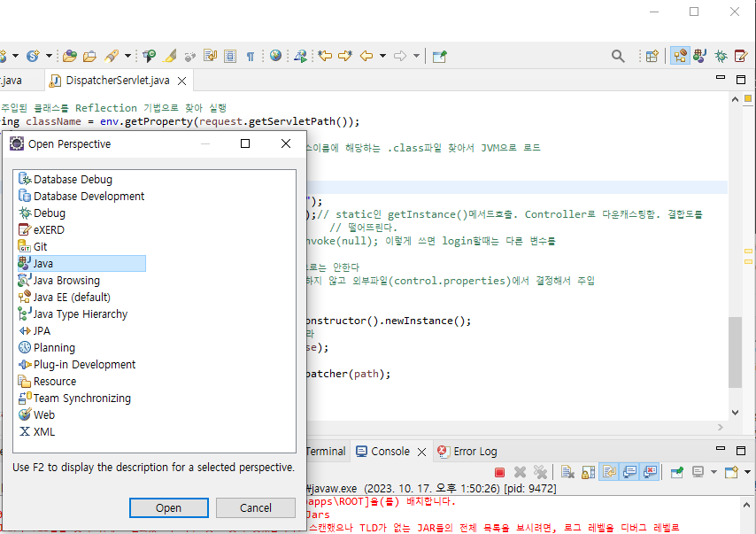Open the New Spring element dropdown arrow
This screenshot has height=534, width=756.
tap(49, 56)
